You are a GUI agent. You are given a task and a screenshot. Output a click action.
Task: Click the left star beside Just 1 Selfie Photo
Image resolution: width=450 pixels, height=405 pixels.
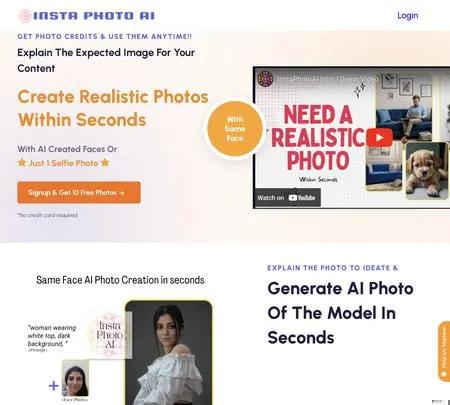[22, 163]
